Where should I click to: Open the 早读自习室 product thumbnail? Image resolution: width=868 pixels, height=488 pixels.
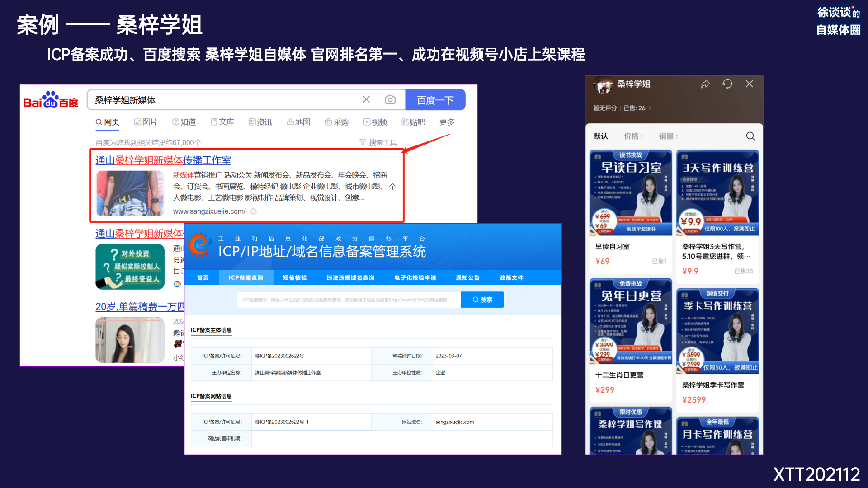(x=631, y=193)
